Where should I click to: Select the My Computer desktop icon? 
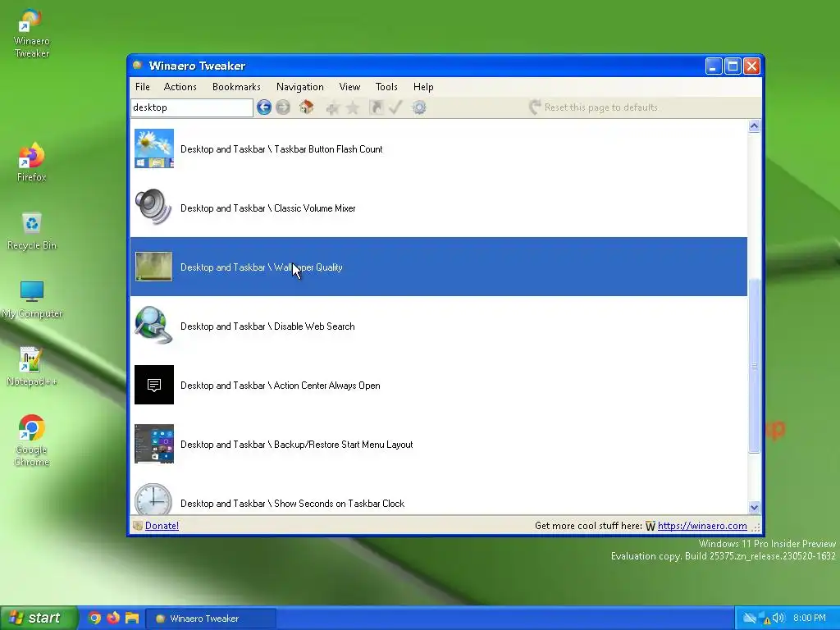tap(32, 299)
